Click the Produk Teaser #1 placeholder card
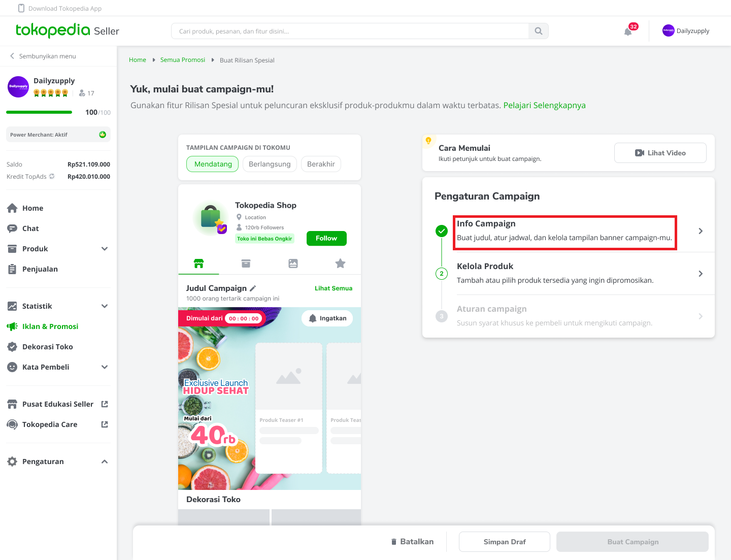731x560 pixels. tap(289, 408)
